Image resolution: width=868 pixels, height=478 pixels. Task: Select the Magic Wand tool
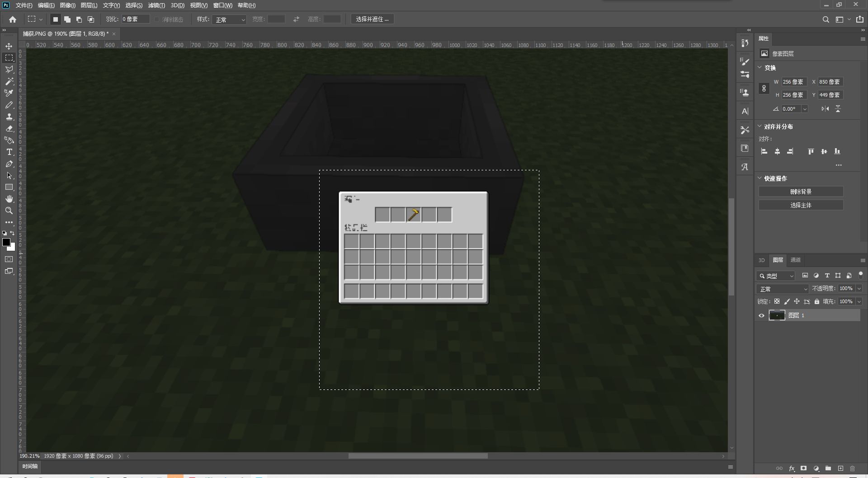pyautogui.click(x=9, y=81)
